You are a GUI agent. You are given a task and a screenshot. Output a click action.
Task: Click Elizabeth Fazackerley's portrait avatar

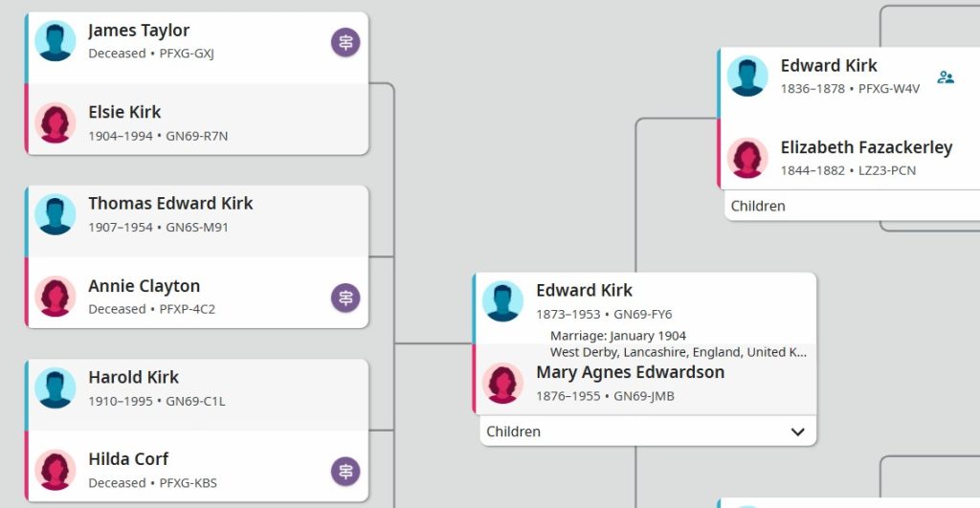[x=747, y=158]
